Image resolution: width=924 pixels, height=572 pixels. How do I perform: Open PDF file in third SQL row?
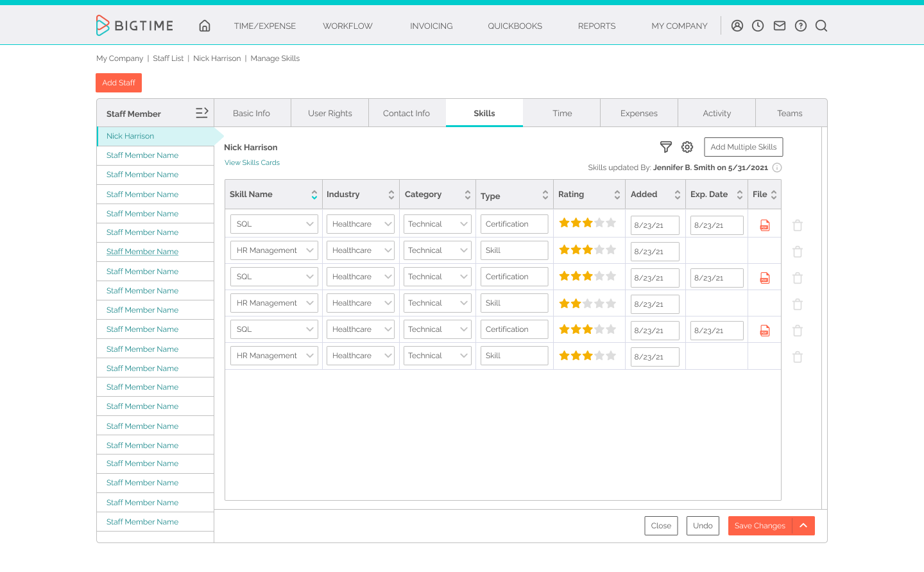point(765,331)
